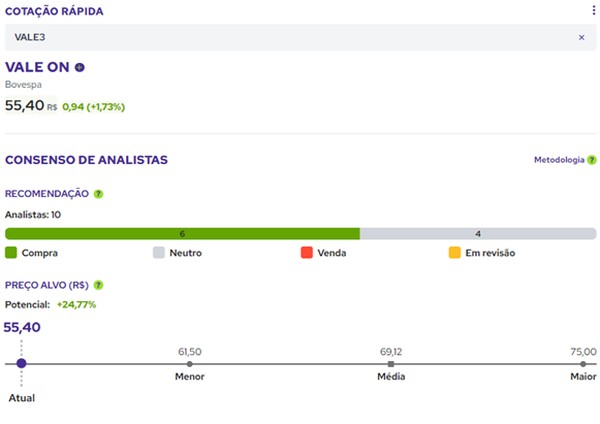Clear the VALE3 search field
The width and height of the screenshot is (600, 424).
(x=581, y=38)
